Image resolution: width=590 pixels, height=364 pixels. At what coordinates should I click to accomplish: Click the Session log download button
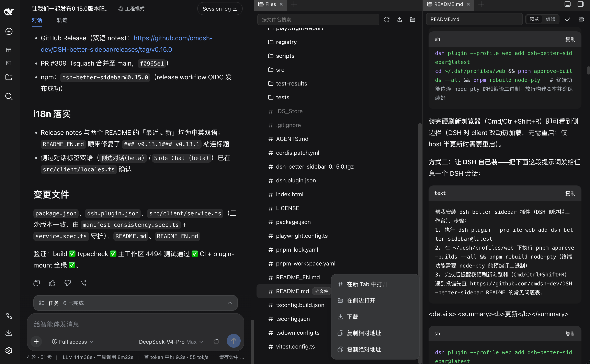click(x=220, y=9)
